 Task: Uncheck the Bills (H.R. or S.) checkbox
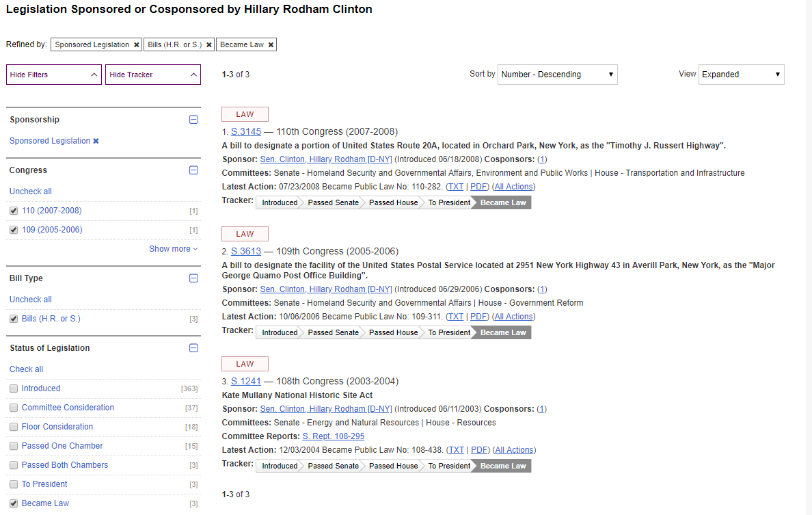[x=14, y=319]
